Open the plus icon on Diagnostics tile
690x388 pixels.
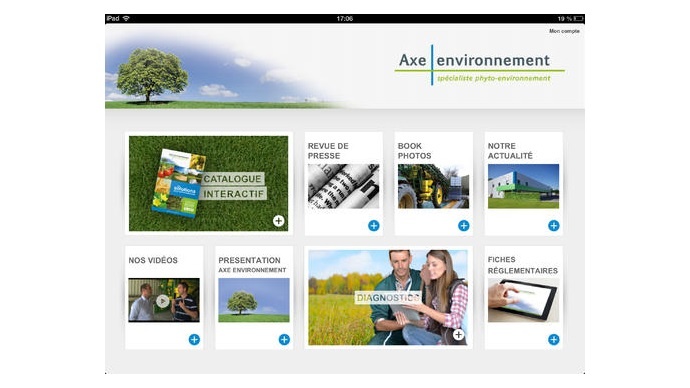coord(459,335)
